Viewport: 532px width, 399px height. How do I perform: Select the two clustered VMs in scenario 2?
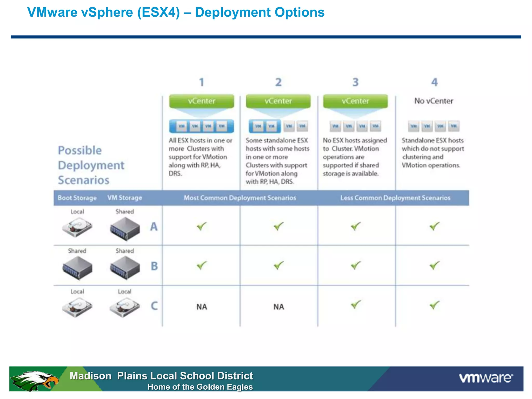(x=265, y=126)
